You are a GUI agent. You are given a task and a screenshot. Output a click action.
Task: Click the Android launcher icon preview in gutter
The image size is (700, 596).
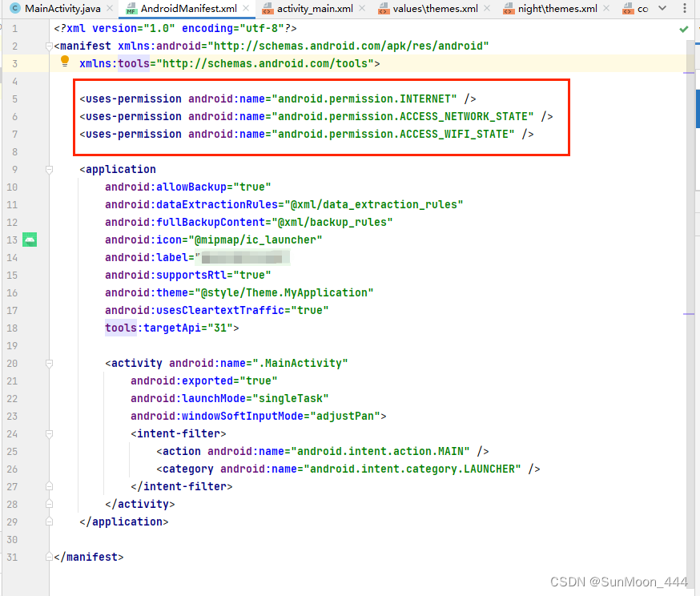point(30,240)
